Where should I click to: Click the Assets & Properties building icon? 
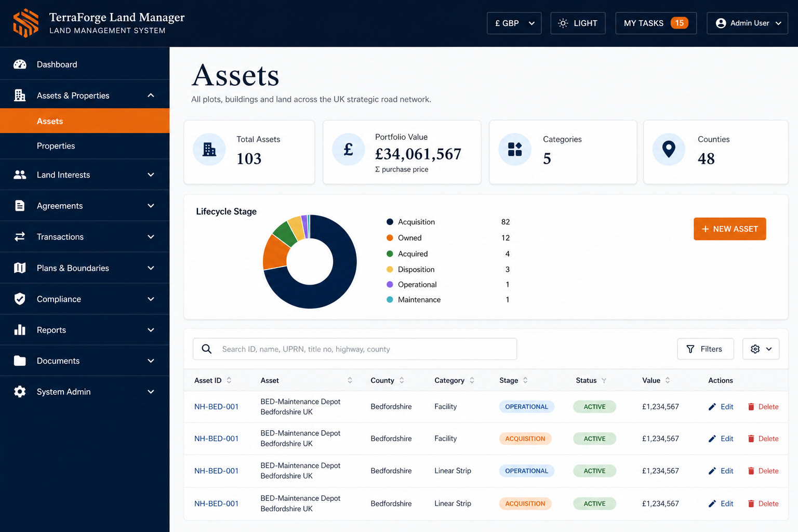point(20,95)
